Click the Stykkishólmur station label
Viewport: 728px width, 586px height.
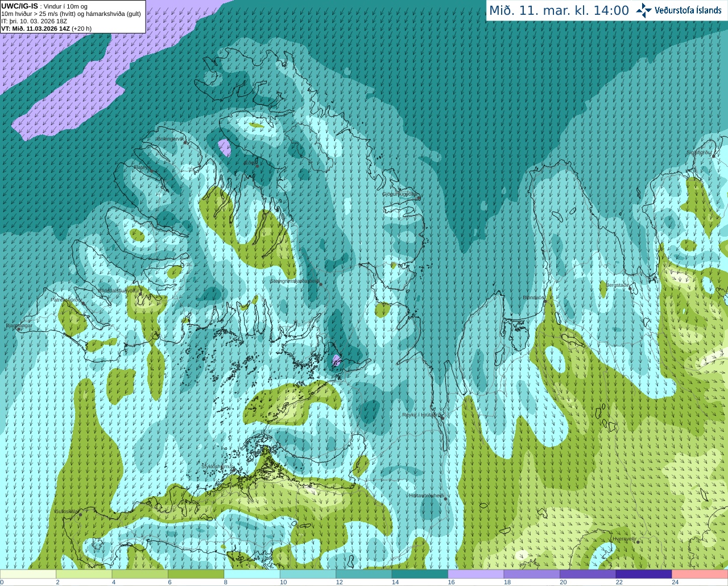click(x=217, y=467)
